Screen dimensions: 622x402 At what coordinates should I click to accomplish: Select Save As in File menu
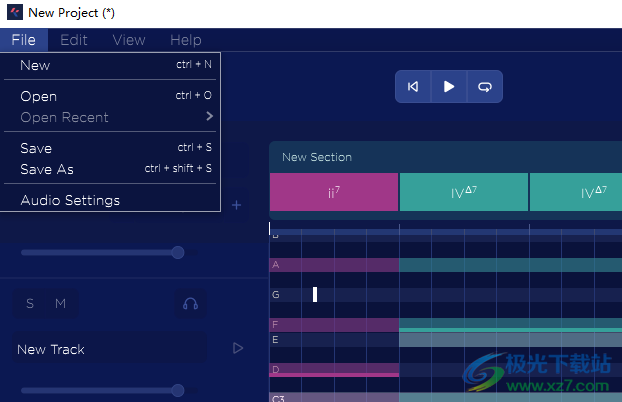click(x=47, y=169)
